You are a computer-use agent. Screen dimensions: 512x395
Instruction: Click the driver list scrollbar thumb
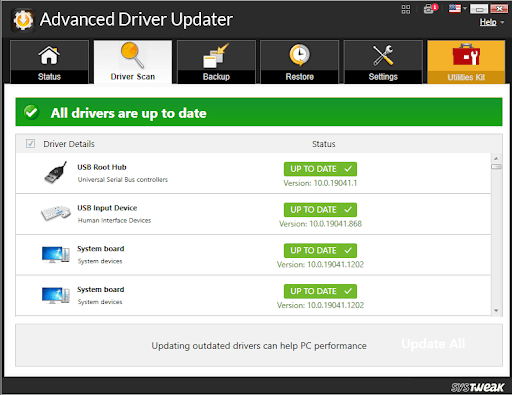[x=496, y=166]
